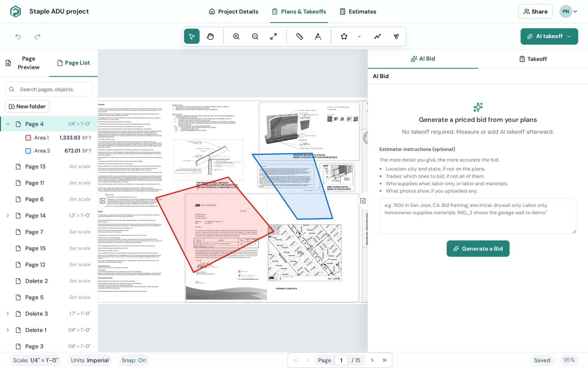Image resolution: width=588 pixels, height=368 pixels.
Task: Open the polygon tool options chevron
Action: tap(359, 37)
